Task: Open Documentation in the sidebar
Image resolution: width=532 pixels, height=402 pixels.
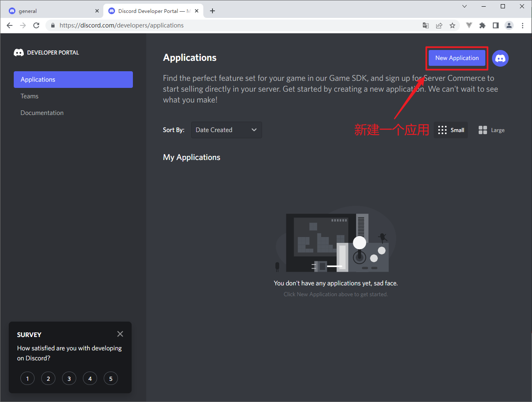Action: coord(42,113)
